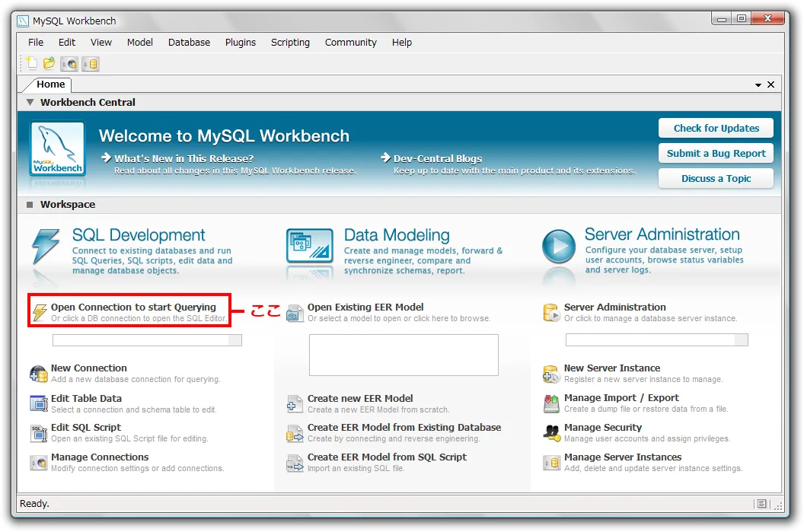The width and height of the screenshot is (804, 532).
Task: Click the Server Administration play icon
Action: pos(558,247)
